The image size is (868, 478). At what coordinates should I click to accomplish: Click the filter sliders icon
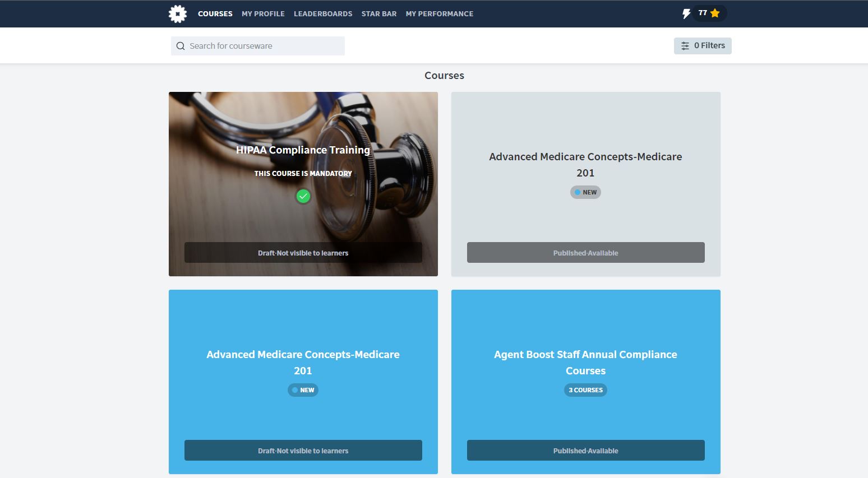click(685, 46)
